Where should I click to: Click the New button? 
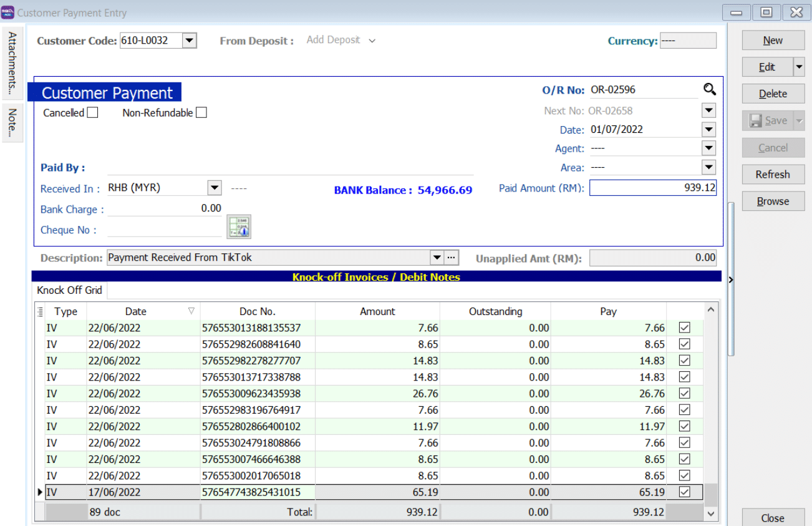[x=773, y=41]
